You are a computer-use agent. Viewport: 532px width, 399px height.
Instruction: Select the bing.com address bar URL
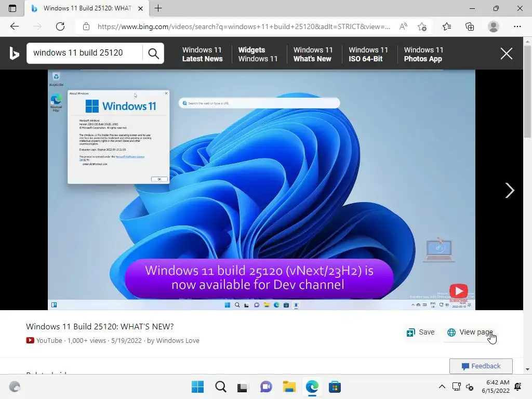click(x=244, y=26)
